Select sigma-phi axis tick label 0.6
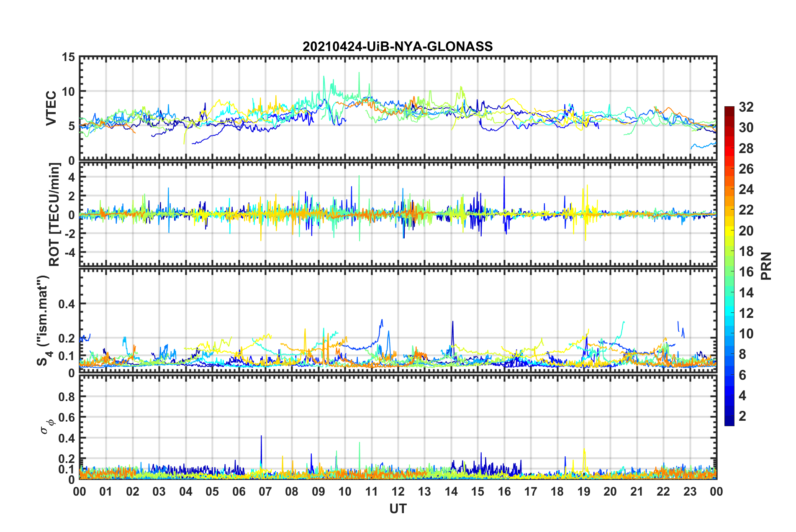 coord(67,417)
